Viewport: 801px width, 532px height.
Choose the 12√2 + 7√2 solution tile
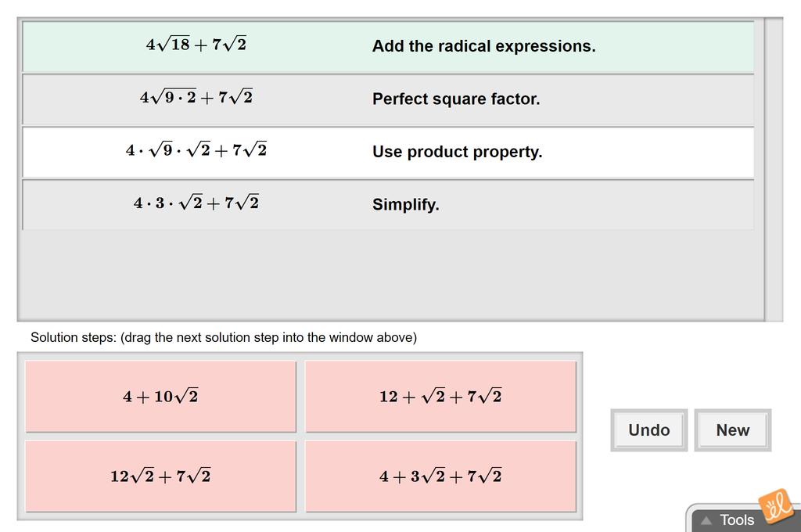pyautogui.click(x=161, y=476)
